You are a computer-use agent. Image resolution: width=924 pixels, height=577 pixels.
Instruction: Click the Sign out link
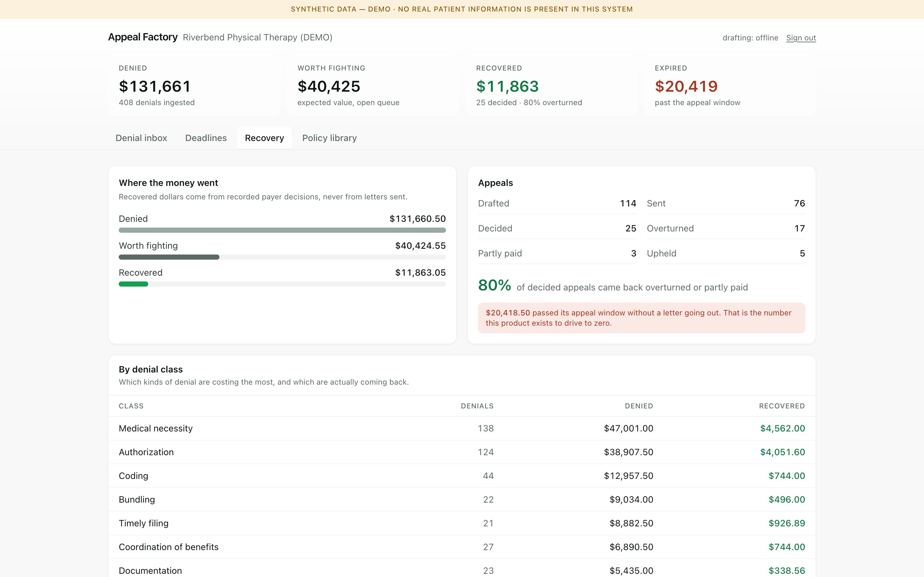801,38
